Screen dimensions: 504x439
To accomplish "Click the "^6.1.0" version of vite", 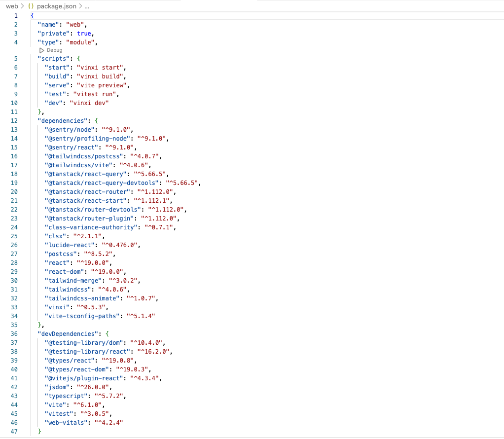I will (x=87, y=405).
